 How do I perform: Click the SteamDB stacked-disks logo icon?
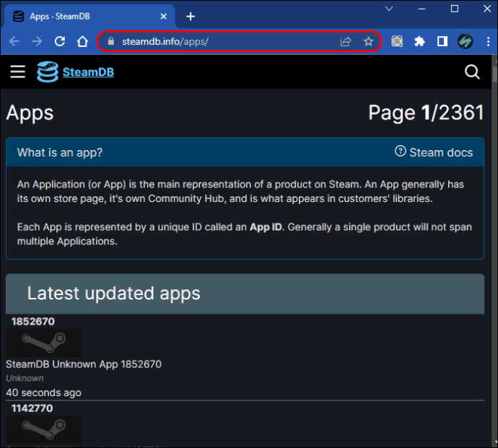coord(48,71)
